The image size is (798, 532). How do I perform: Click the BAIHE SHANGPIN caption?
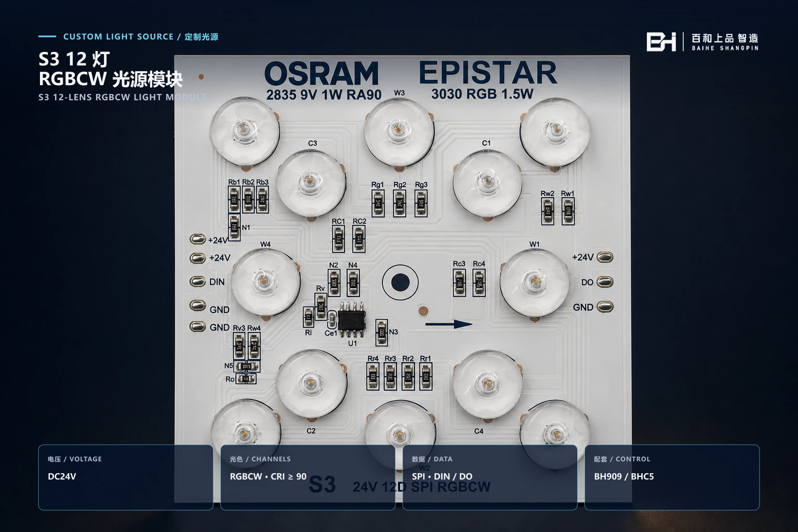[x=725, y=48]
